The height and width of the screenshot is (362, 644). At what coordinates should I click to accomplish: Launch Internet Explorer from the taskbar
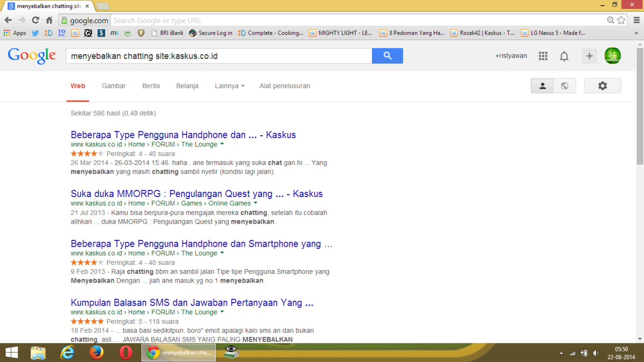click(67, 352)
